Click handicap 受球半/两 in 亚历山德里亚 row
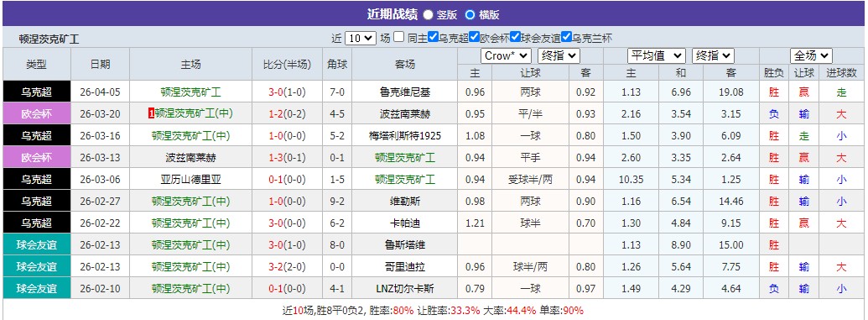The width and height of the screenshot is (868, 320). click(x=531, y=180)
